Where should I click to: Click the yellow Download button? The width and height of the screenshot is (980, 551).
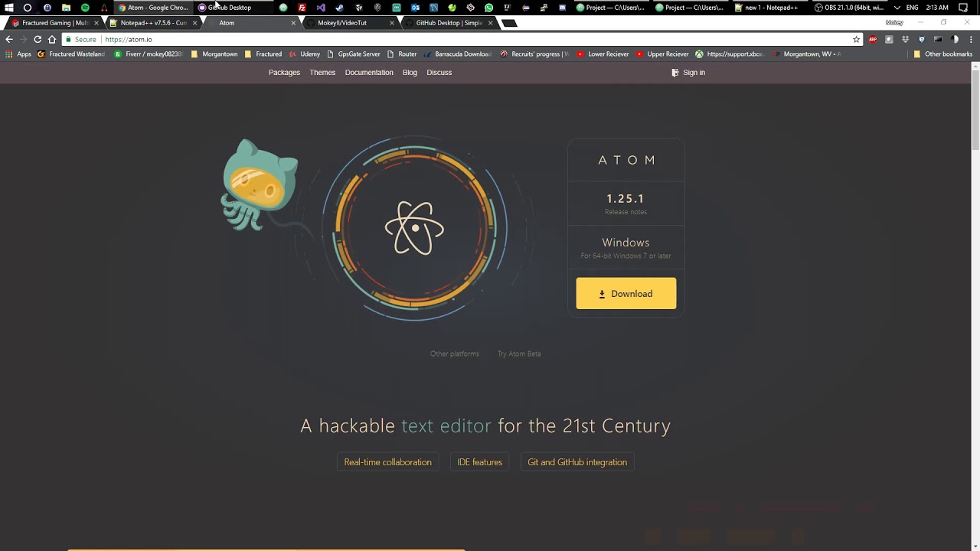[x=626, y=294]
